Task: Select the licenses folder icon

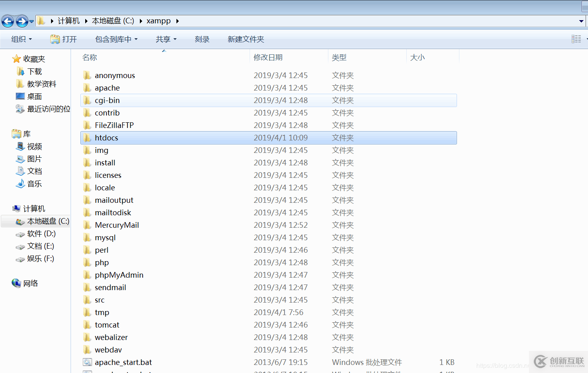Action: (x=87, y=175)
